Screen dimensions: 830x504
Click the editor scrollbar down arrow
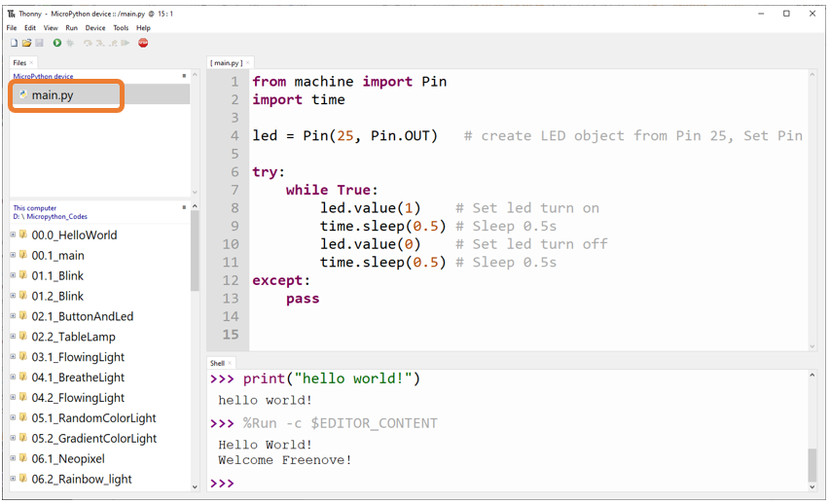pyautogui.click(x=812, y=346)
